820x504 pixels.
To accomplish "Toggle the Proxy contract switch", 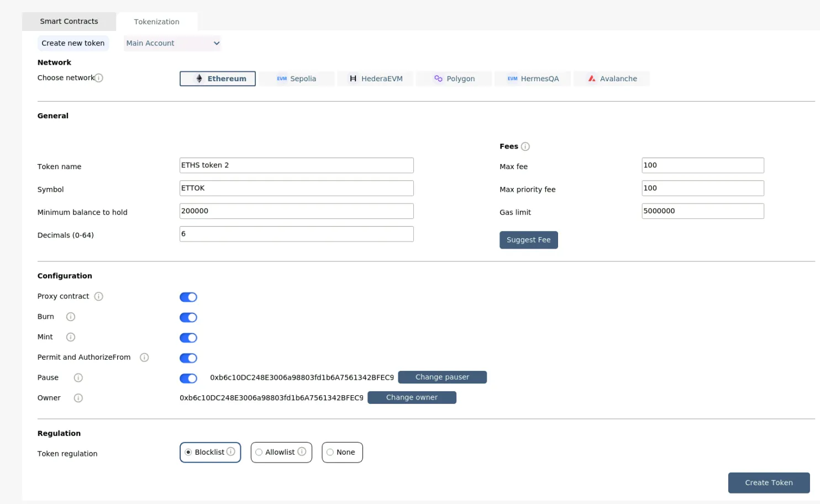I will click(x=188, y=297).
